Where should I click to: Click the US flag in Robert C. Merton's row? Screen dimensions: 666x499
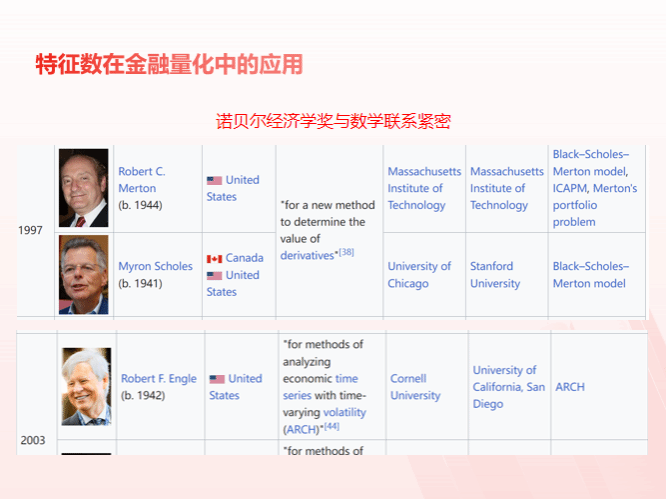[x=214, y=181]
